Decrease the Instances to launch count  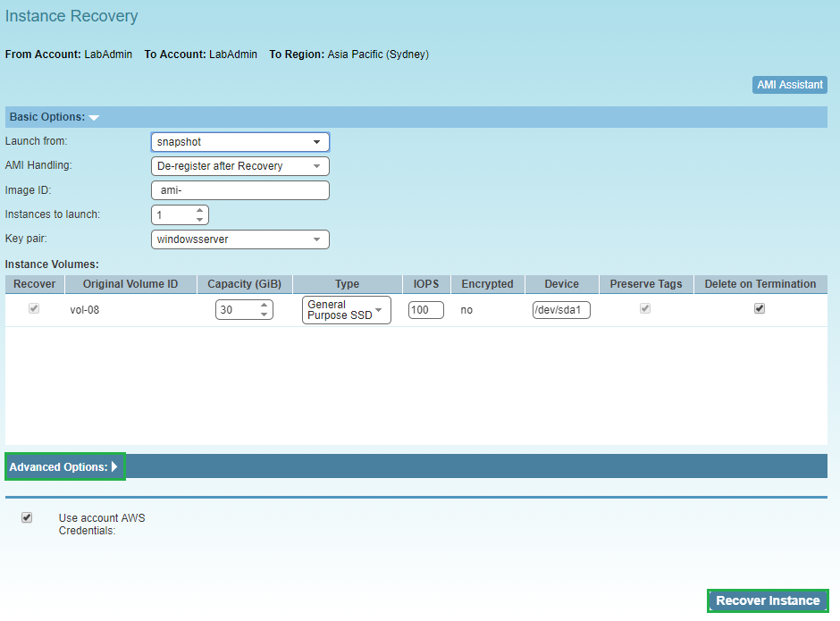tap(200, 220)
